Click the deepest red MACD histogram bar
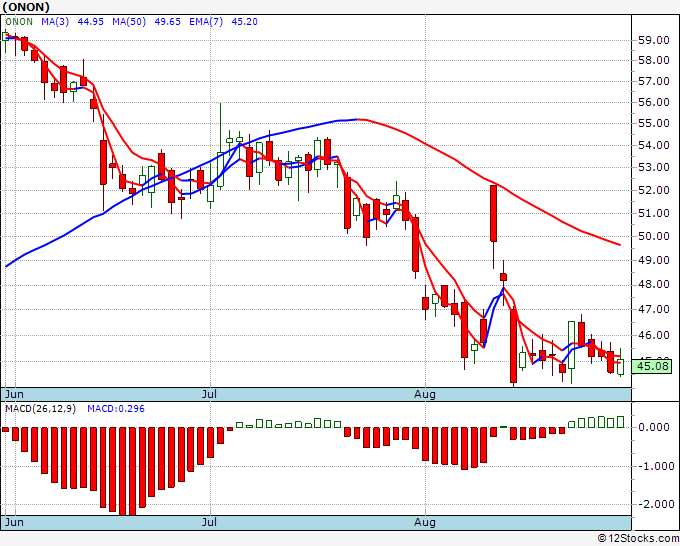This screenshot has width=680, height=546. tap(123, 471)
